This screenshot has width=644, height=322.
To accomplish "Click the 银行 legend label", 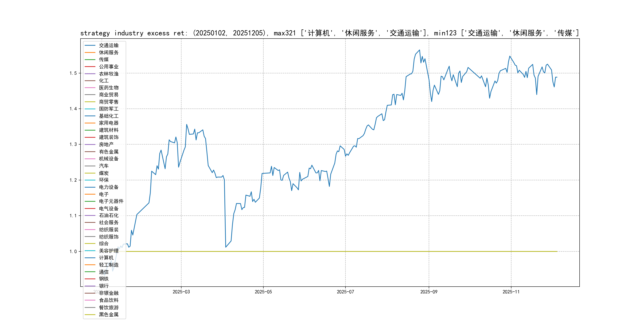I will click(x=104, y=286).
